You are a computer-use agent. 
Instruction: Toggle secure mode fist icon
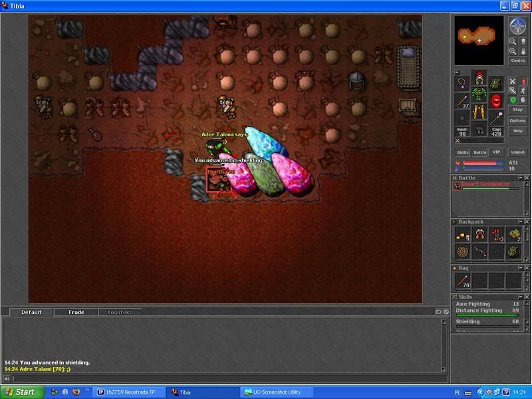tap(523, 100)
